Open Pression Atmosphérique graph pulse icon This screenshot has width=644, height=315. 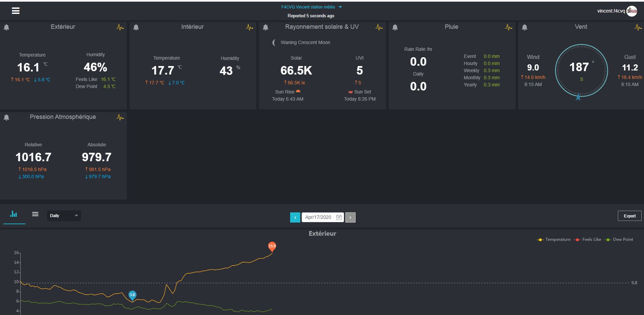(x=120, y=117)
